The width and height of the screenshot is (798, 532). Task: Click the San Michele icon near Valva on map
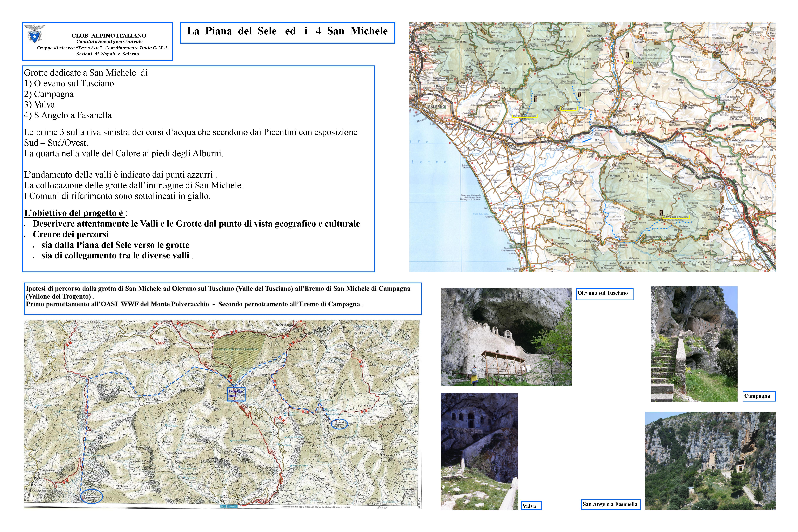pyautogui.click(x=627, y=55)
